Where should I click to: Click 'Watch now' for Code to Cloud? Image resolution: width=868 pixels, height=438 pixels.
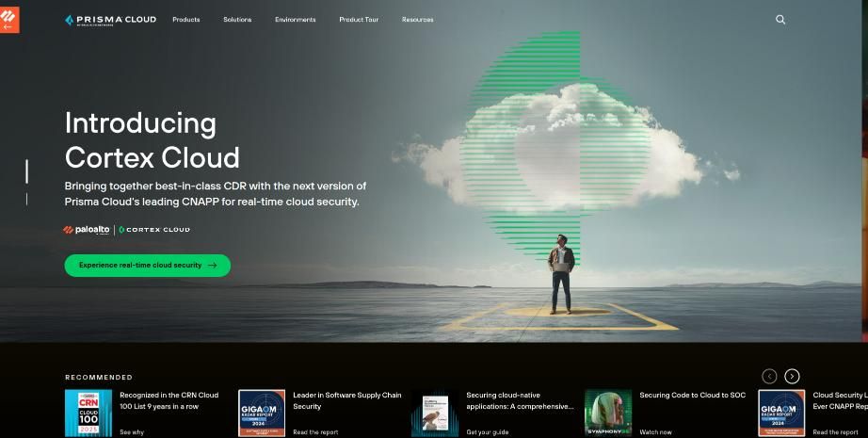[655, 432]
